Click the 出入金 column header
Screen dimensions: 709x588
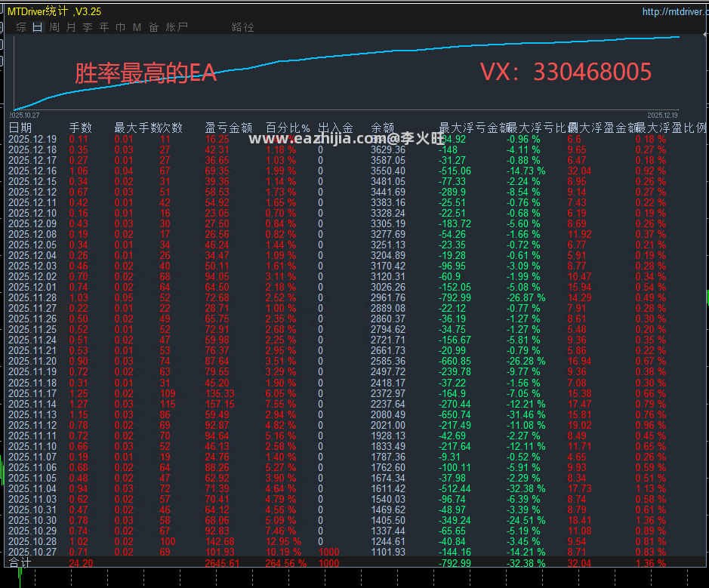pyautogui.click(x=335, y=128)
